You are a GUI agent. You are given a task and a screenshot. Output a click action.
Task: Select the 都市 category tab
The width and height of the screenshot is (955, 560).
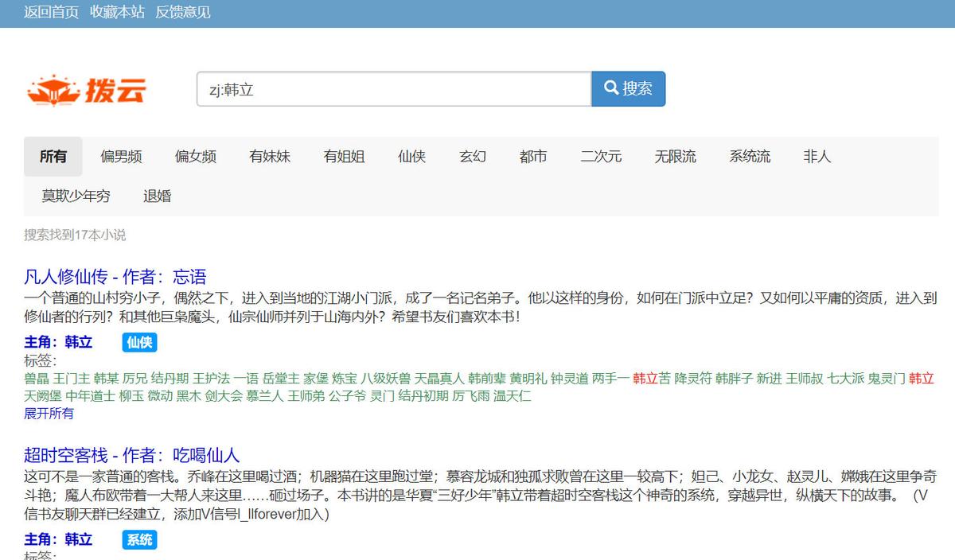[x=533, y=157]
